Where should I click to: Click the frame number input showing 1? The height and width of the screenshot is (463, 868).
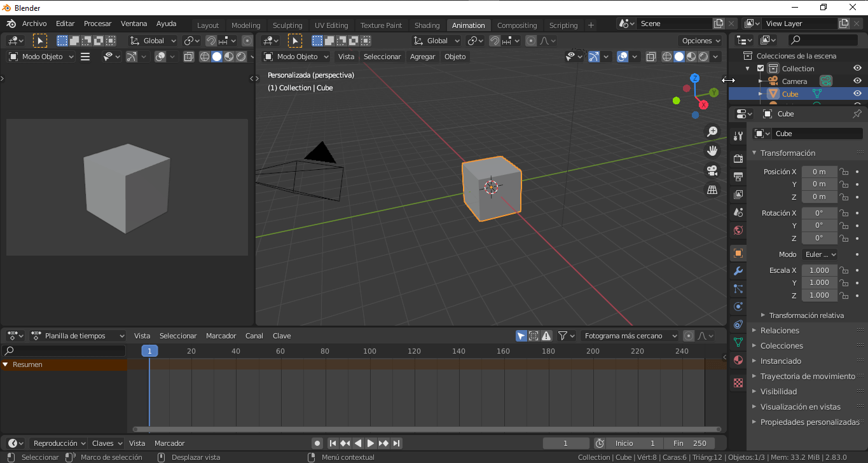point(566,443)
